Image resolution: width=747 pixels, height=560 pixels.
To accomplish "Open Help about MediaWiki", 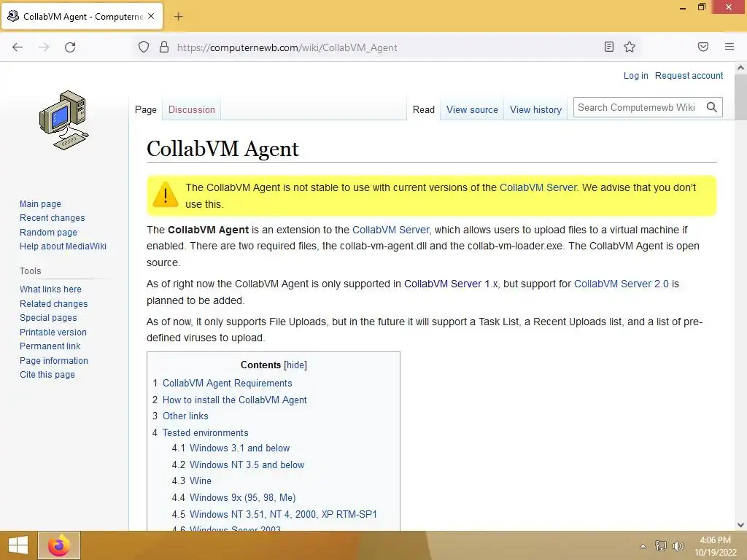I will click(x=63, y=246).
